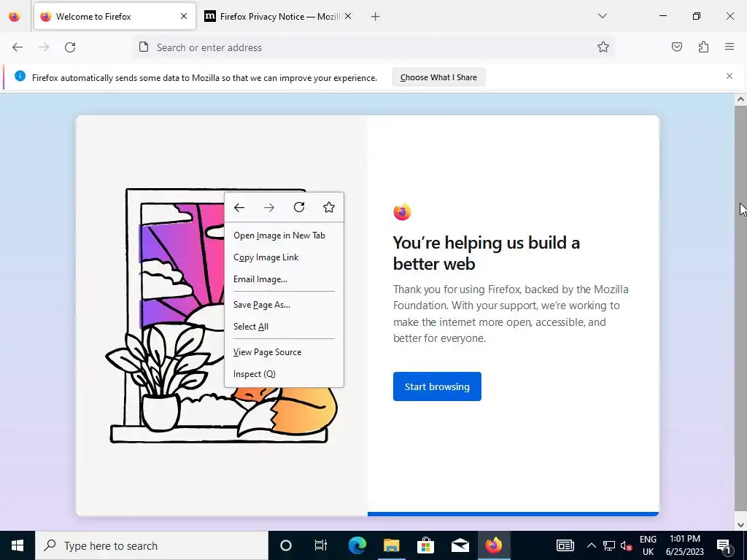Go back using the toolbar back arrow
The width and height of the screenshot is (747, 560).
tap(18, 47)
